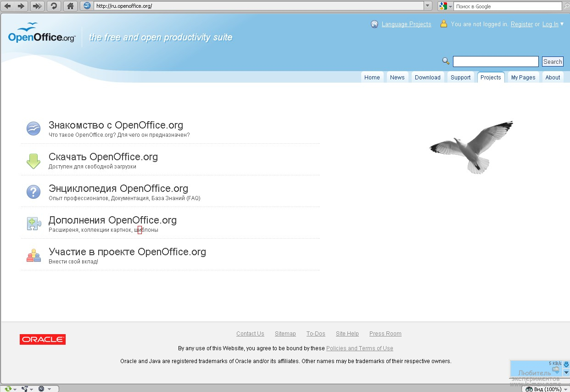Click the puzzle piece extensions icon
Image resolution: width=570 pixels, height=392 pixels.
pos(34,224)
